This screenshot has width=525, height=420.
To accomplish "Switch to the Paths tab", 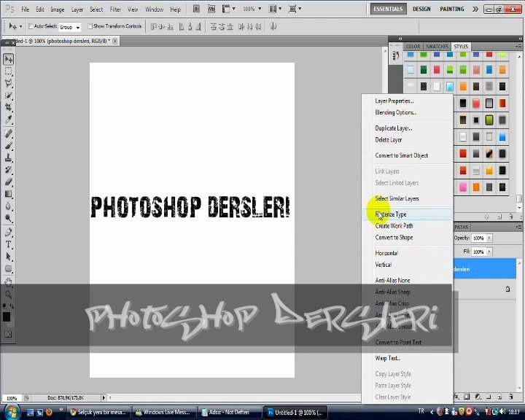I will (x=461, y=227).
